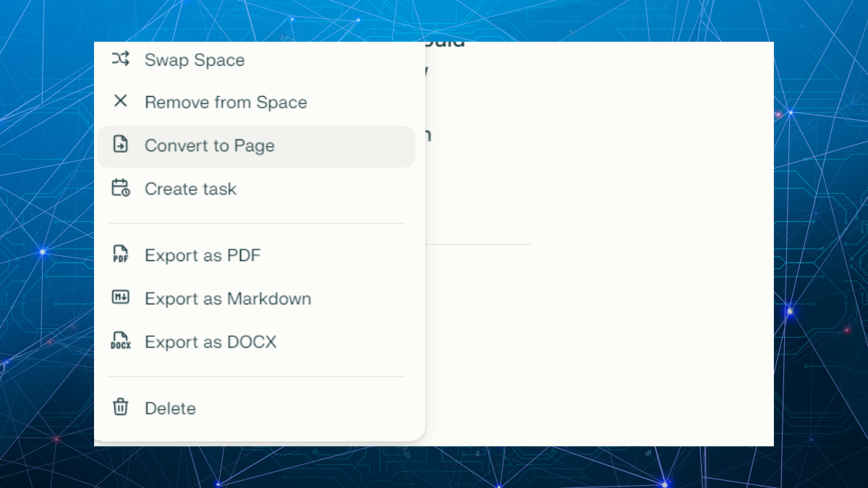
Task: Click the blue network desktop wallpaper
Action: (817, 217)
